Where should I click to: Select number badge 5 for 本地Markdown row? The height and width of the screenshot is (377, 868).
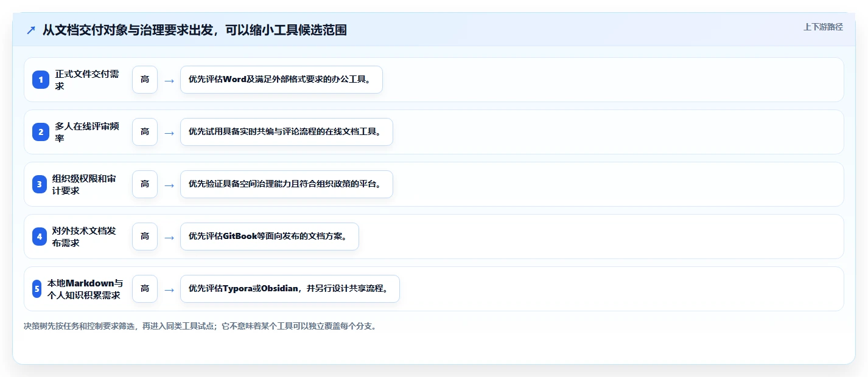[37, 289]
